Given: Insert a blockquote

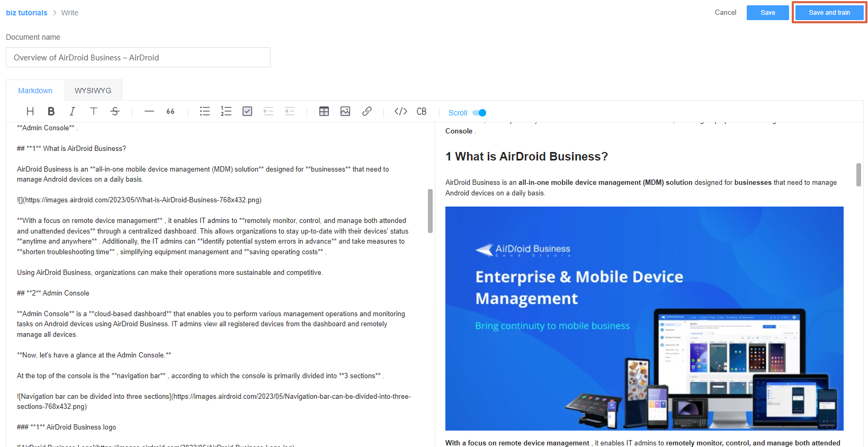Looking at the screenshot, I should pos(171,111).
